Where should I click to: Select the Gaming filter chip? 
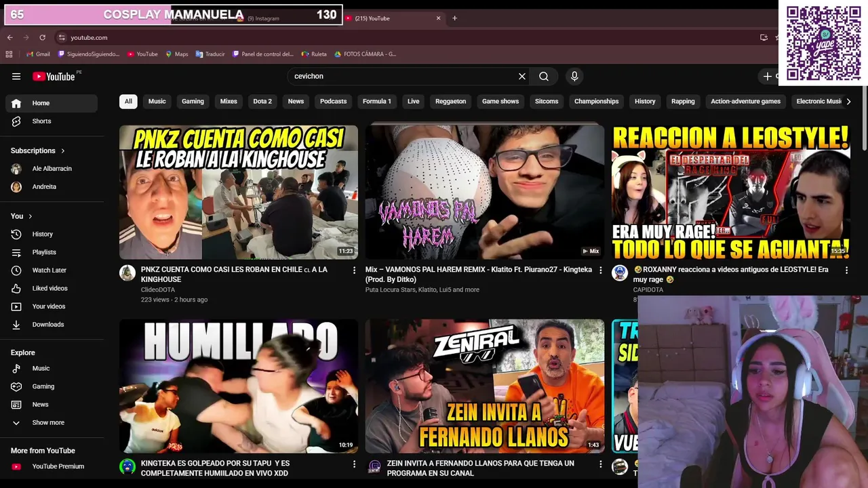click(x=193, y=102)
